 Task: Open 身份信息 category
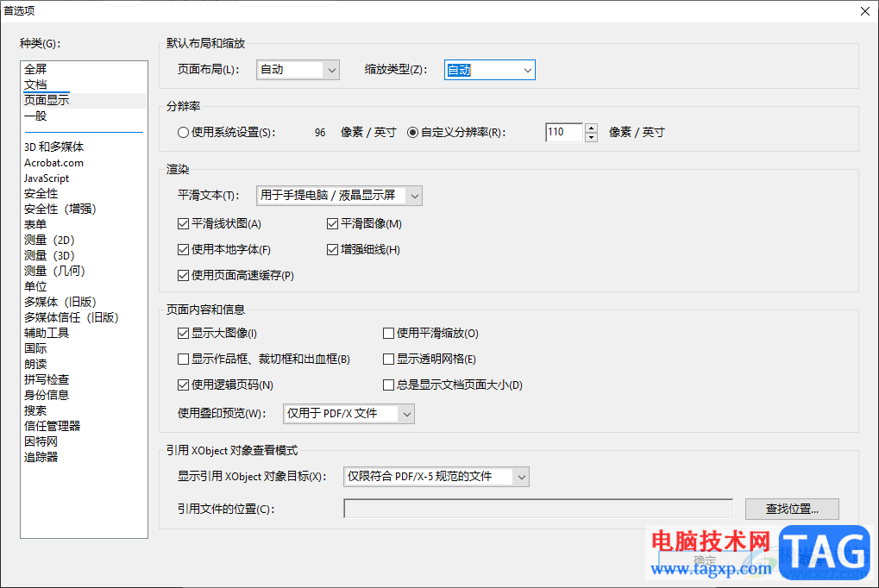[x=47, y=395]
